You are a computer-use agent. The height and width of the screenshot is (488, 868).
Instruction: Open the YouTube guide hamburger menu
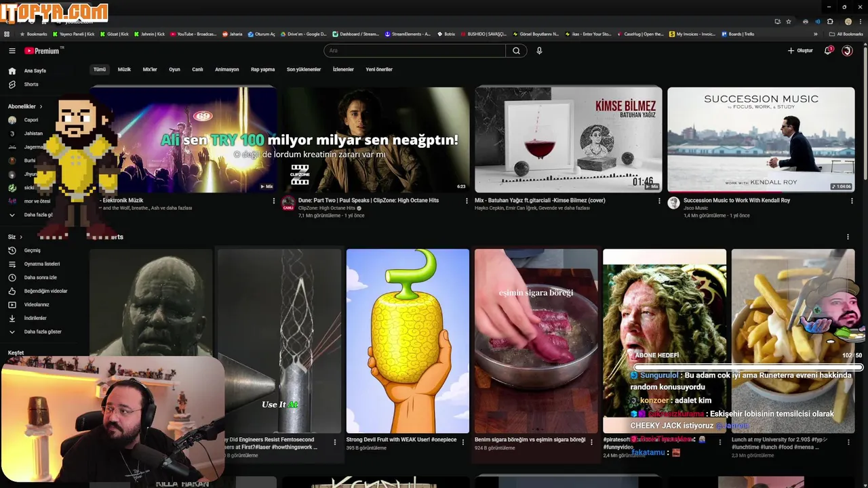[x=12, y=51]
